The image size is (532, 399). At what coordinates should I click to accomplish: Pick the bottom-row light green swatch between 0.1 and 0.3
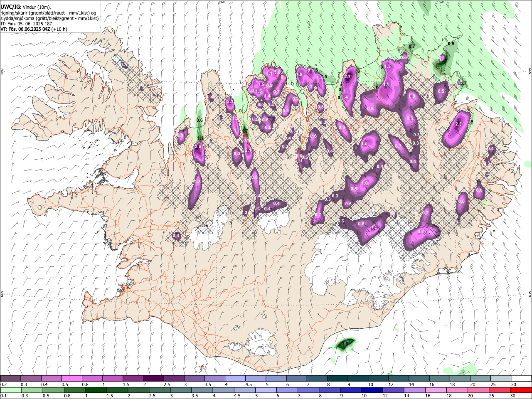(11, 390)
